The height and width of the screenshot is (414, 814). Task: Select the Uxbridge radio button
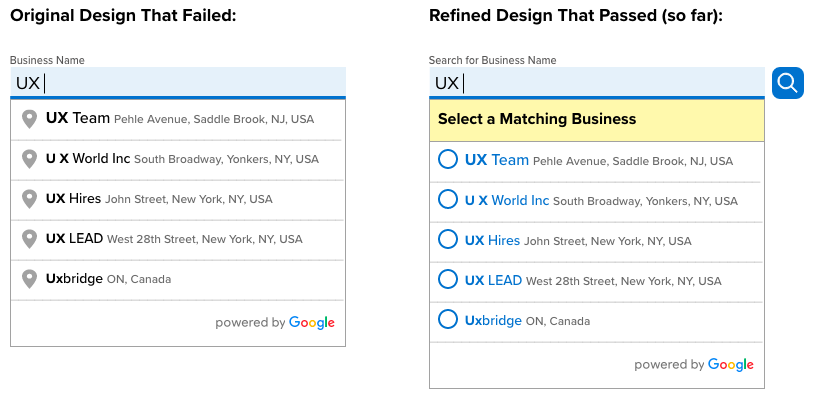[447, 319]
